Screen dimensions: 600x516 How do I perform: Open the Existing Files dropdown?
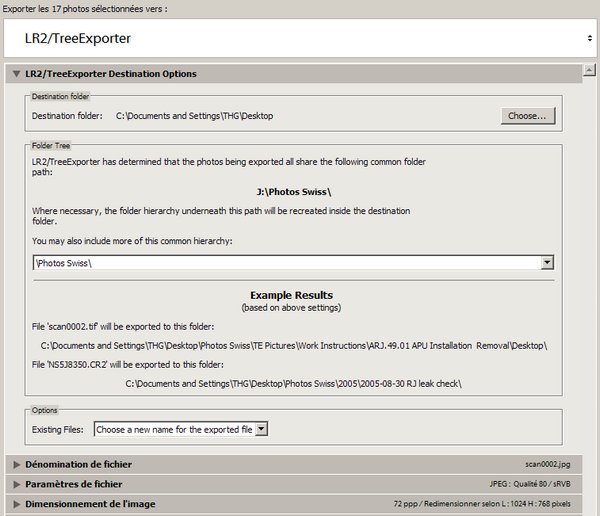pos(181,429)
